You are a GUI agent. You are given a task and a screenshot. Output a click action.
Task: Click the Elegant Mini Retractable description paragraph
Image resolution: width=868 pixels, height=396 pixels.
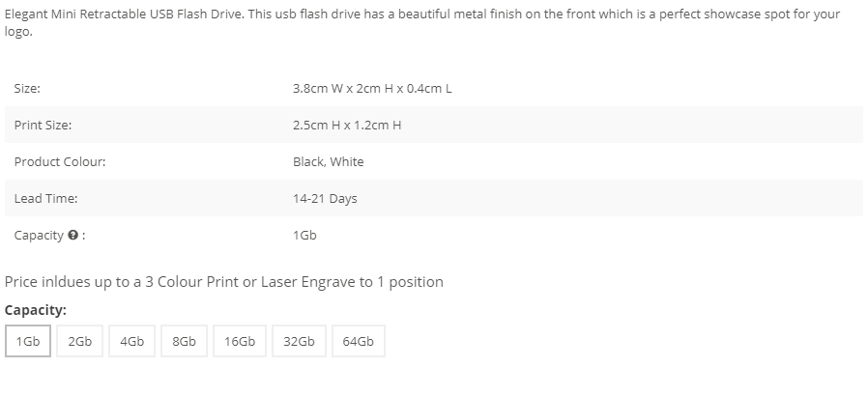tap(422, 22)
